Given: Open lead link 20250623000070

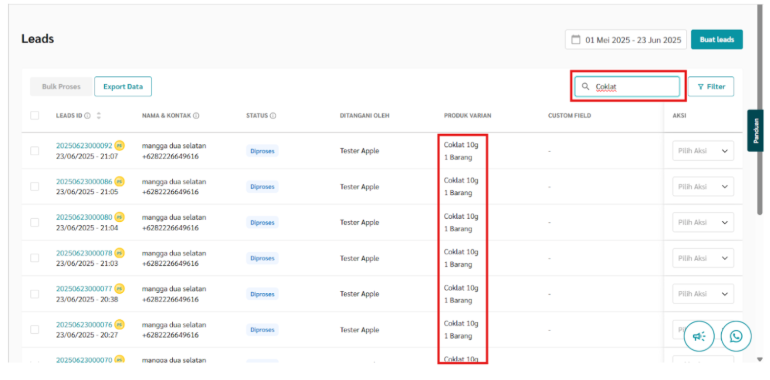Looking at the screenshot, I should pos(84,360).
